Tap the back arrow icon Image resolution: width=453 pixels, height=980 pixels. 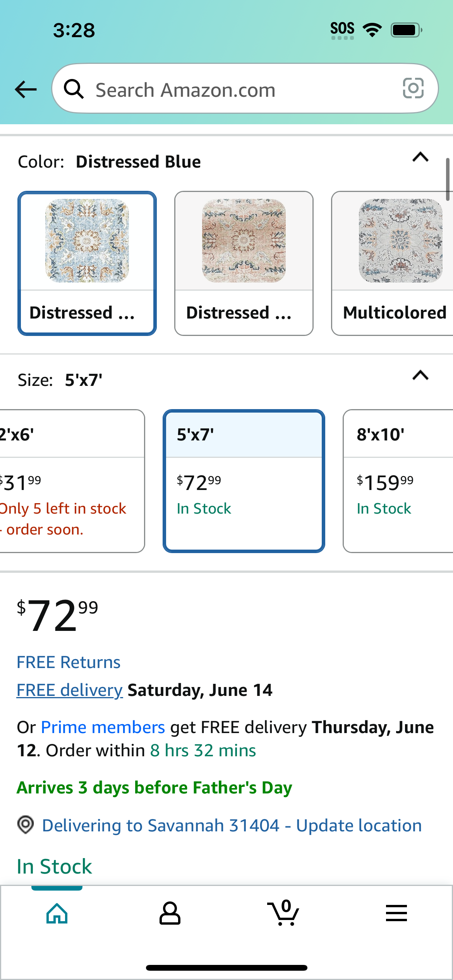pos(26,89)
